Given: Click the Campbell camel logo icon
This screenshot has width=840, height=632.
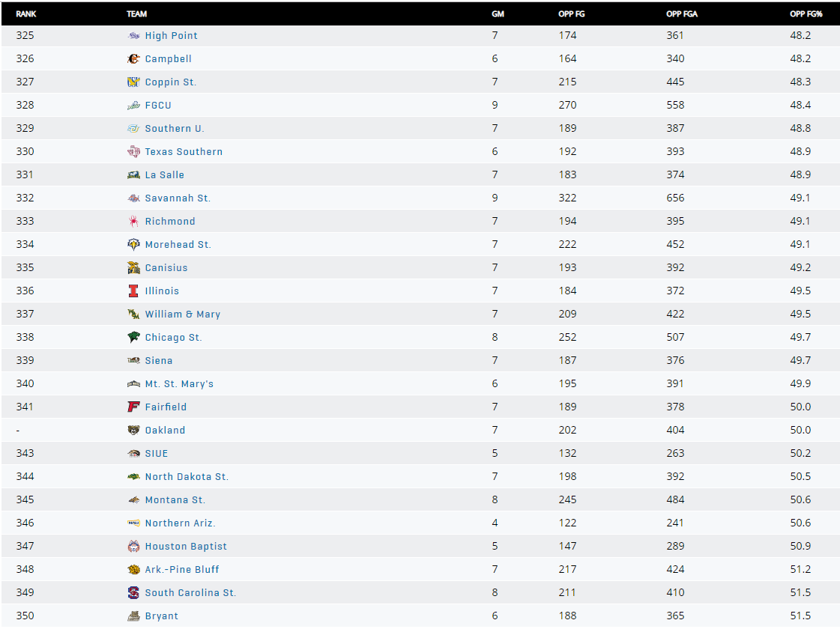Looking at the screenshot, I should point(133,59).
